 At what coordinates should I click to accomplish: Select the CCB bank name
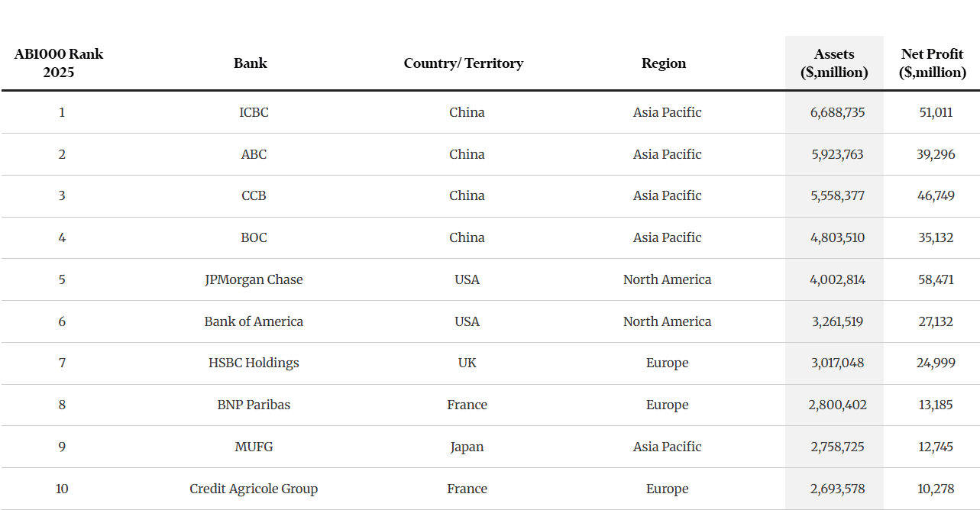254,195
